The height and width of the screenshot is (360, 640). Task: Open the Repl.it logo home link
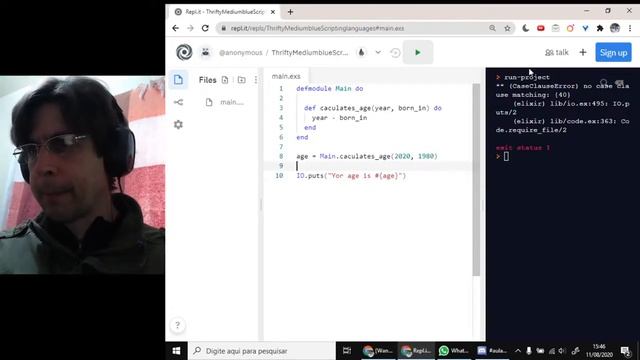tap(184, 52)
